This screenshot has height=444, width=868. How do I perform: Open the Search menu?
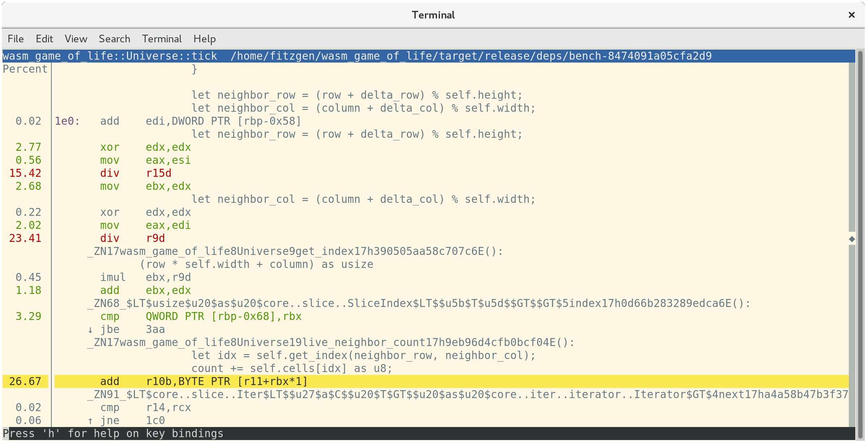coord(114,39)
